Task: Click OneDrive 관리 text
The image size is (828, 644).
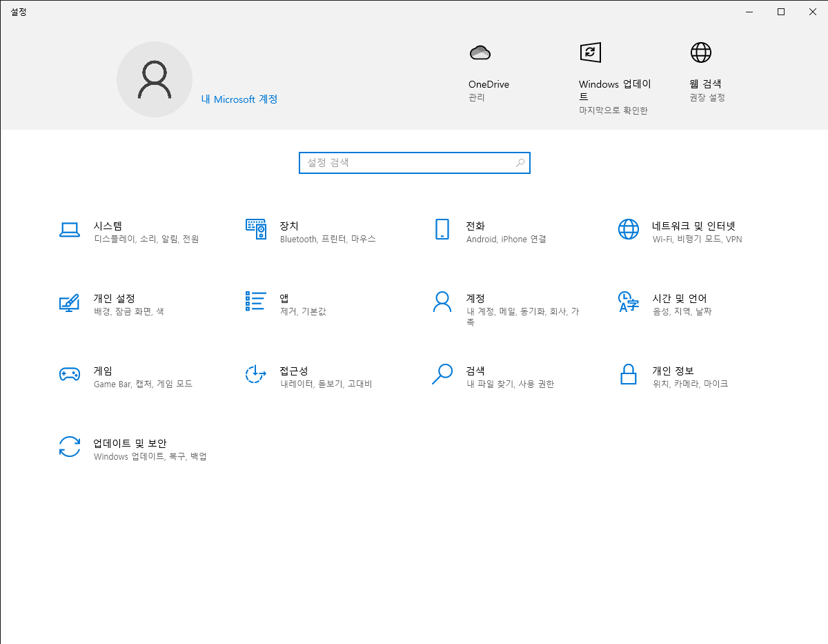Action: point(477,98)
